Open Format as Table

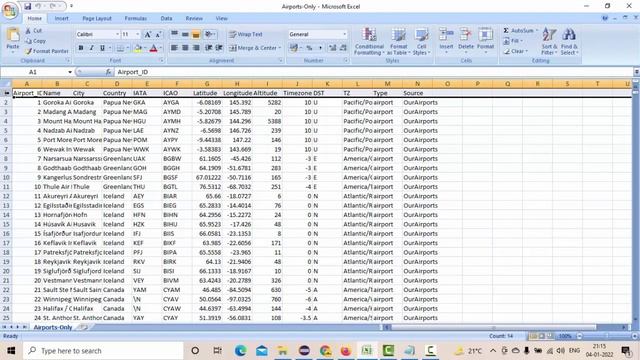tap(399, 41)
